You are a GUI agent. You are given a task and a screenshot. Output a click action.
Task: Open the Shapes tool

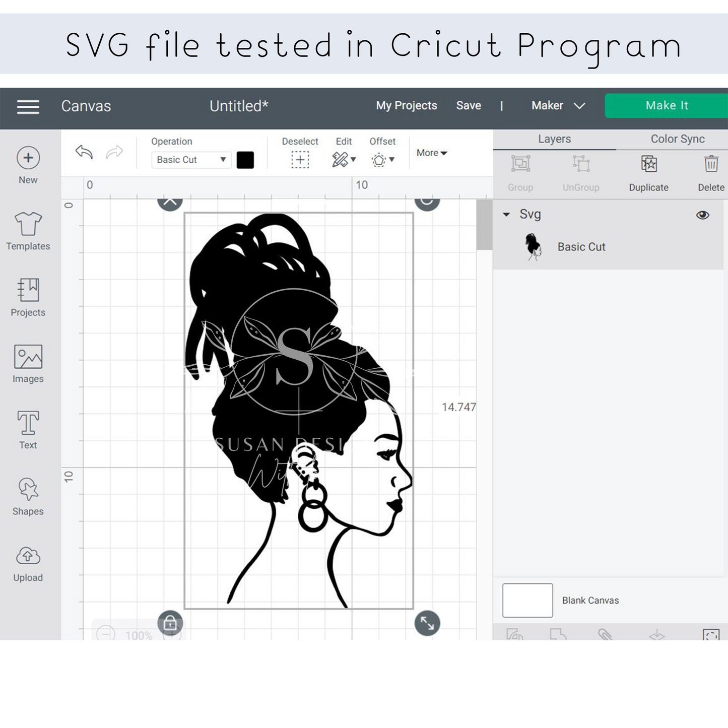28,489
